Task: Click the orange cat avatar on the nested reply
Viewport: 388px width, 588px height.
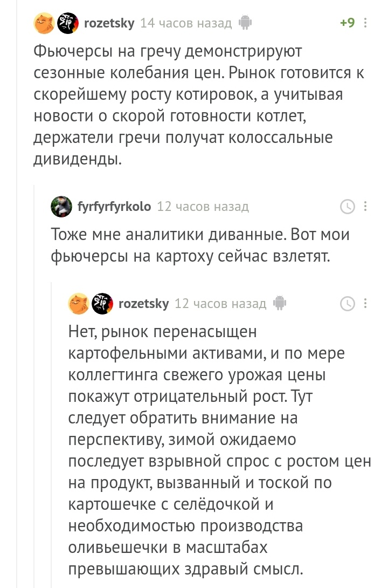Action: (79, 304)
